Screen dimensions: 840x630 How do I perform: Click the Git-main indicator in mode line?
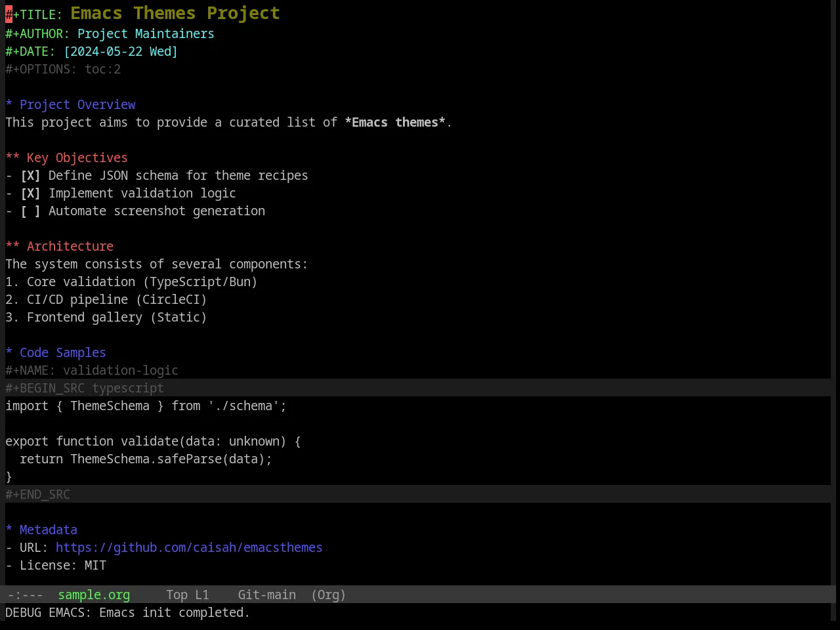pos(266,595)
